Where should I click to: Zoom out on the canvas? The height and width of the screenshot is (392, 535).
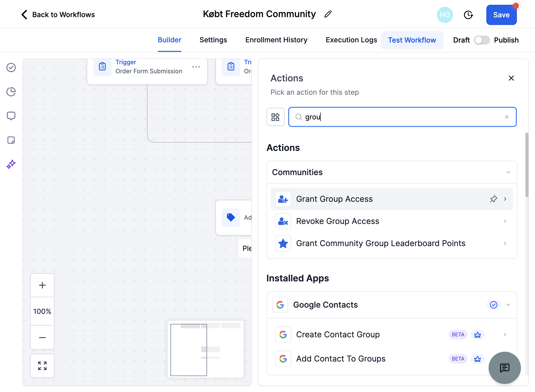point(42,337)
